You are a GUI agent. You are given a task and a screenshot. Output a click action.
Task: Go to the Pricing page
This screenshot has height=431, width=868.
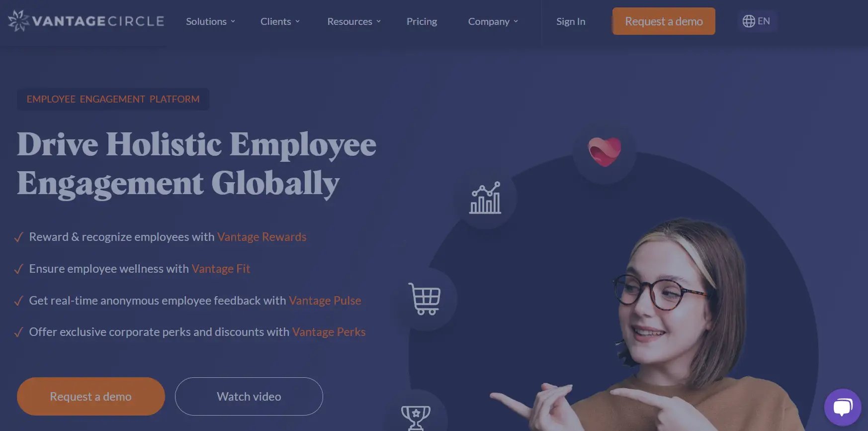click(x=422, y=21)
